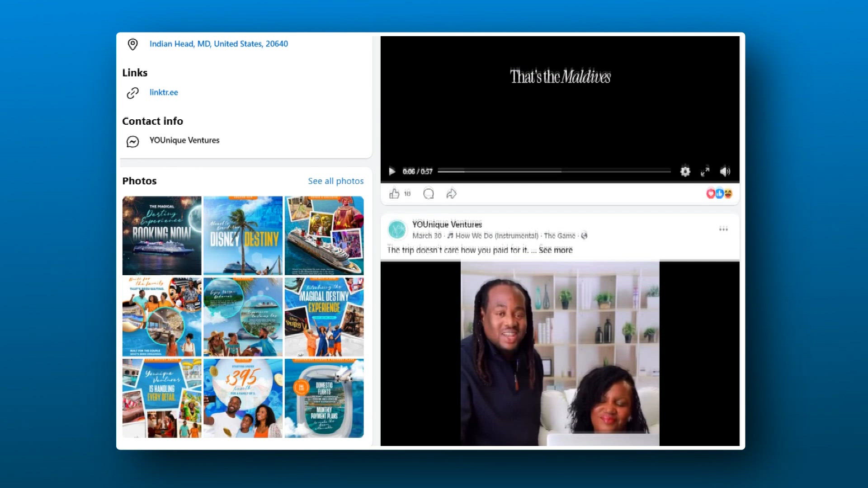The width and height of the screenshot is (868, 488).
Task: View reactions emoji cluster on video post
Action: 719,193
